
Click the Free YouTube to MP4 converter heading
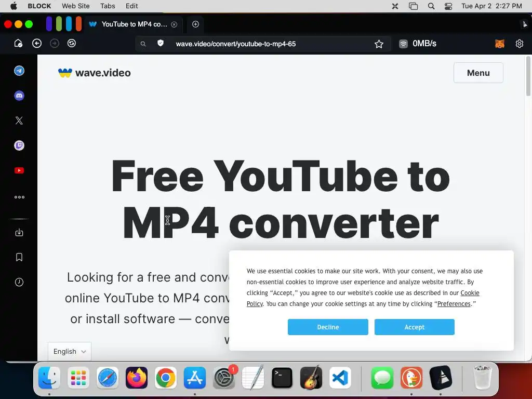(x=281, y=199)
